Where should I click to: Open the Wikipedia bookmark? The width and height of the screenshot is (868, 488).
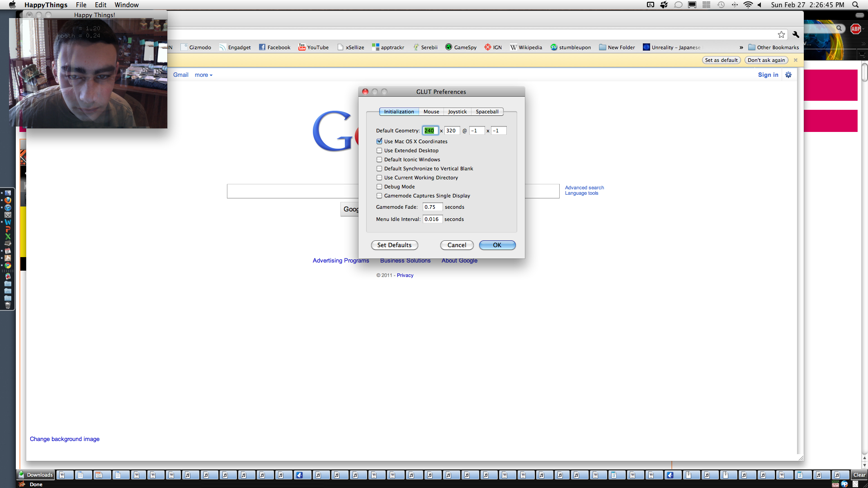[526, 47]
